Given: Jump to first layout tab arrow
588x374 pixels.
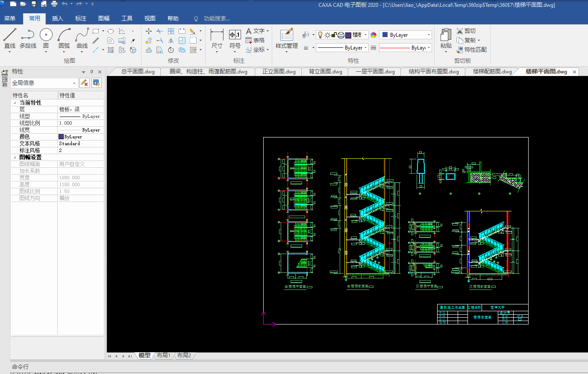Looking at the screenshot, I should [109, 356].
